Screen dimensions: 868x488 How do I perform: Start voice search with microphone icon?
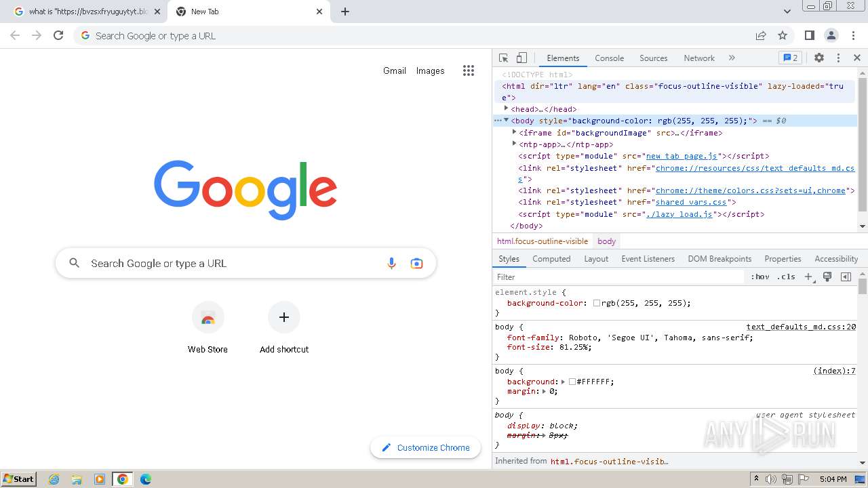391,263
